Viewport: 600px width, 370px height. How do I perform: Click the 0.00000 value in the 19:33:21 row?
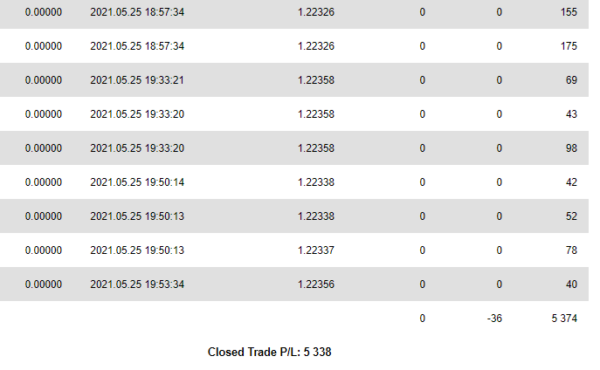coord(43,80)
